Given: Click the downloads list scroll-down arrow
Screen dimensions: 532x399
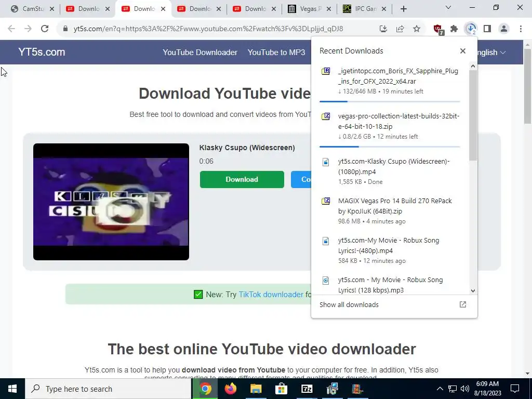Looking at the screenshot, I should click(473, 291).
